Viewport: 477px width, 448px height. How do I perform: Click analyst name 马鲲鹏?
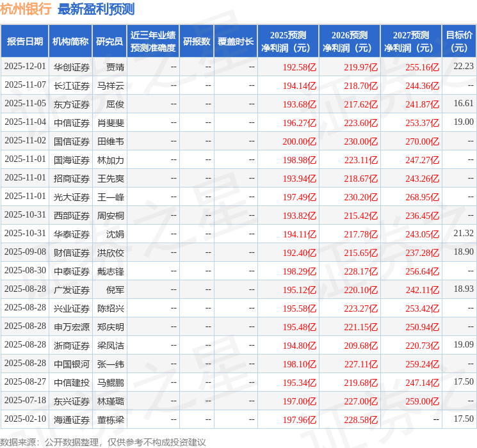click(x=110, y=382)
